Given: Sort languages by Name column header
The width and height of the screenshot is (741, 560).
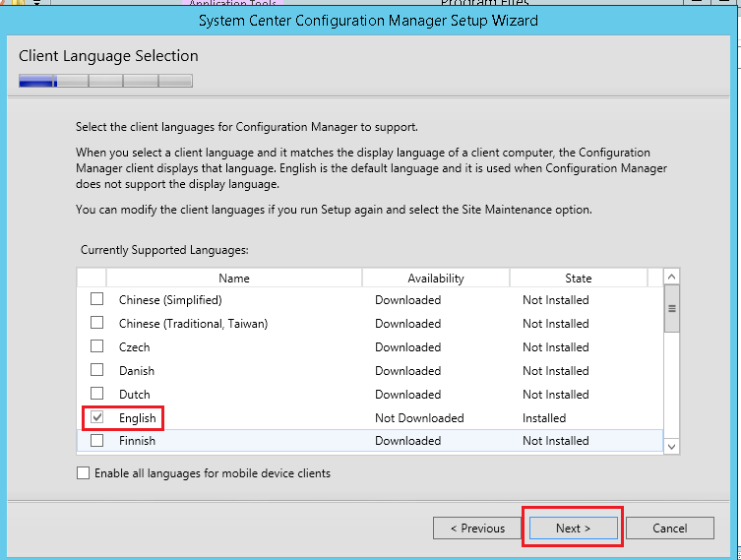Looking at the screenshot, I should pyautogui.click(x=234, y=279).
